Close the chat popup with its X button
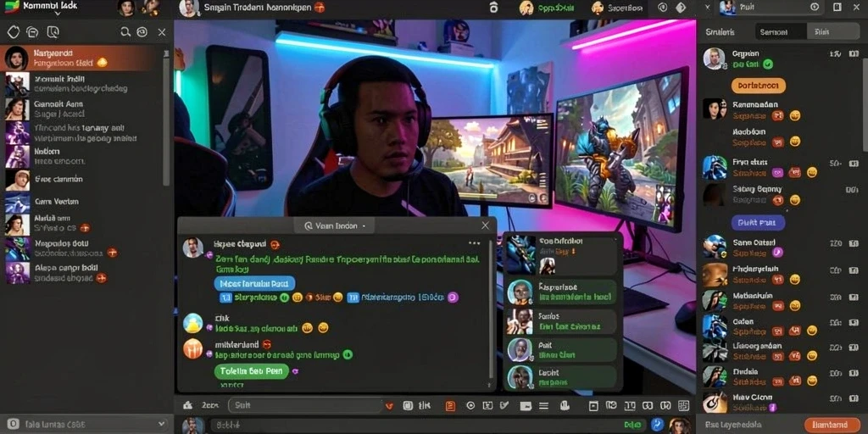This screenshot has width=868, height=434. tap(485, 225)
